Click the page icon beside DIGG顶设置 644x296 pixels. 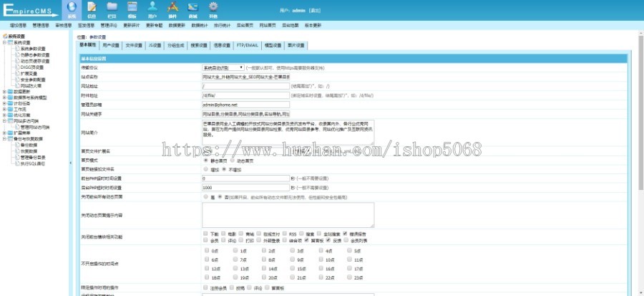coord(18,67)
